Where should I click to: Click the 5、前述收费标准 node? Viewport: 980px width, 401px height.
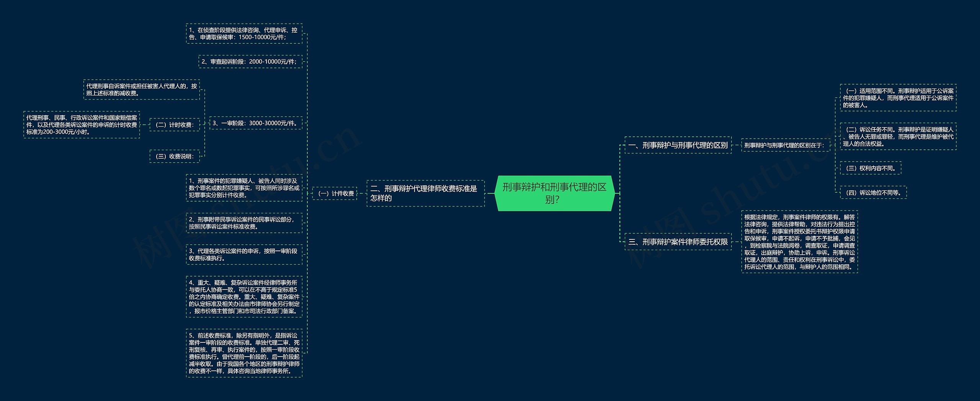click(x=244, y=353)
